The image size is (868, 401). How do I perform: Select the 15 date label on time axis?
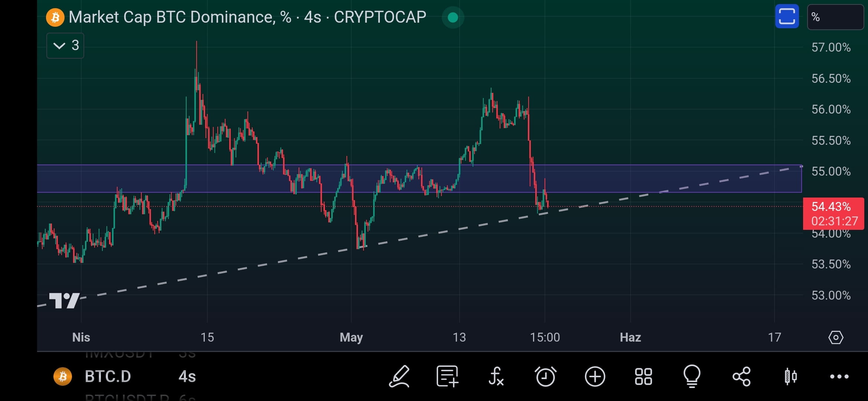(207, 338)
